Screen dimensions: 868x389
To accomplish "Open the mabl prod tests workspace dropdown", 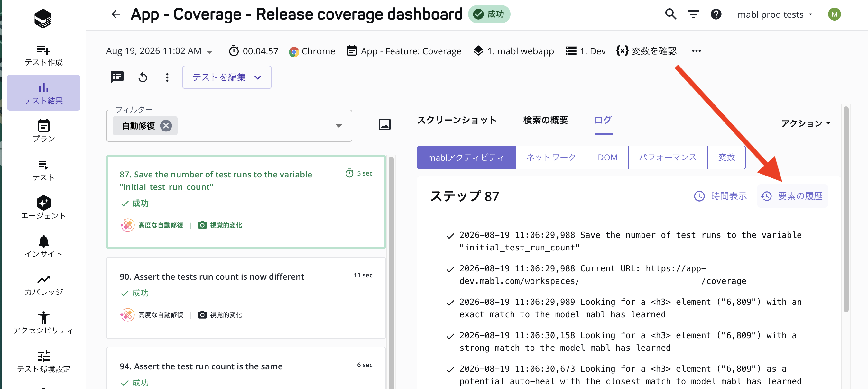I will tap(775, 14).
